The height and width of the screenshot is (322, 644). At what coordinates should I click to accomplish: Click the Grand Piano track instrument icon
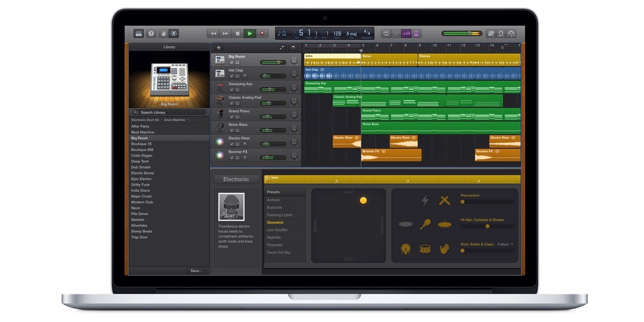[220, 113]
